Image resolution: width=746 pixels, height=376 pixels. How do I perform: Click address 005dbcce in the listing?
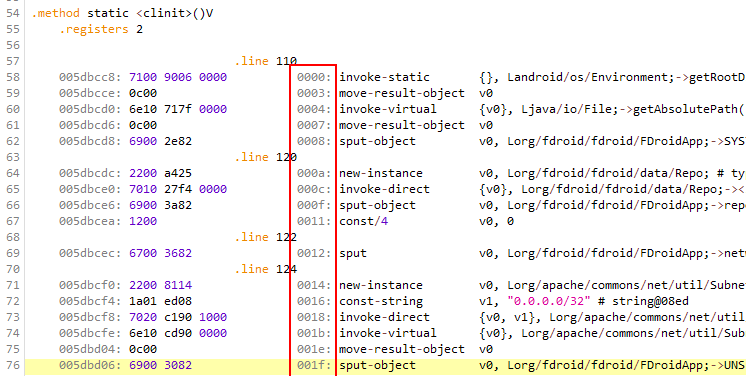point(90,93)
